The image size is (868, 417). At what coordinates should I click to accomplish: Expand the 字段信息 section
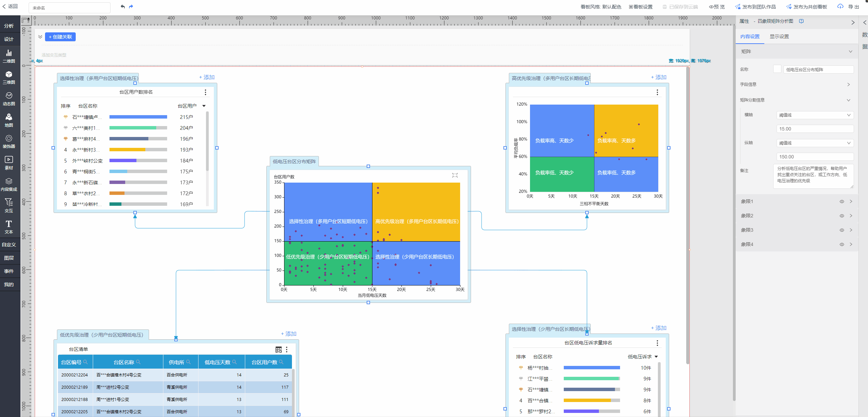point(848,84)
